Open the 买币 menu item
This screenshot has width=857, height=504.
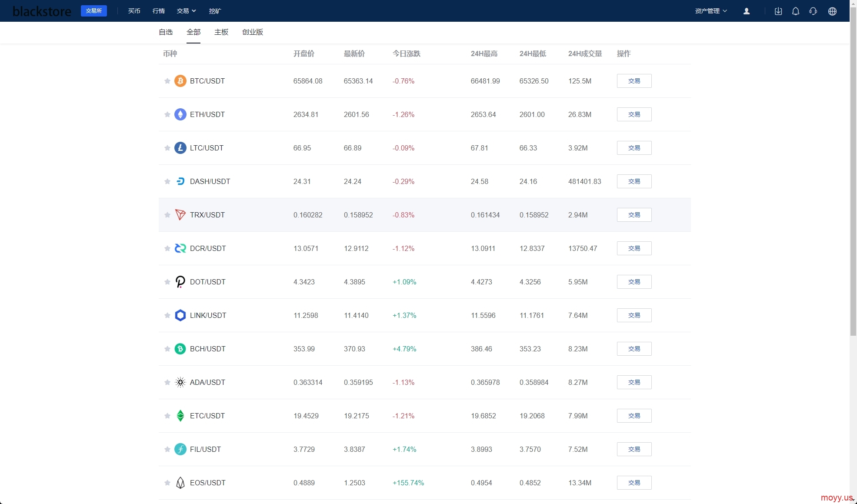pyautogui.click(x=134, y=11)
